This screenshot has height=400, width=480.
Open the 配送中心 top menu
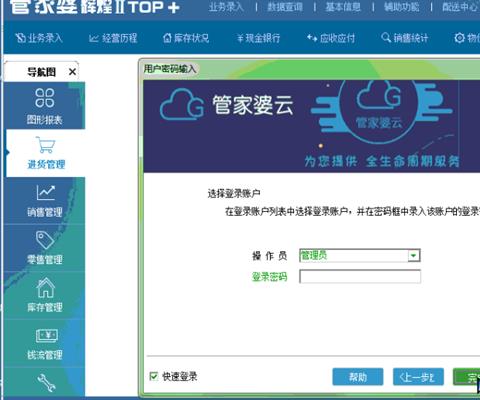460,7
